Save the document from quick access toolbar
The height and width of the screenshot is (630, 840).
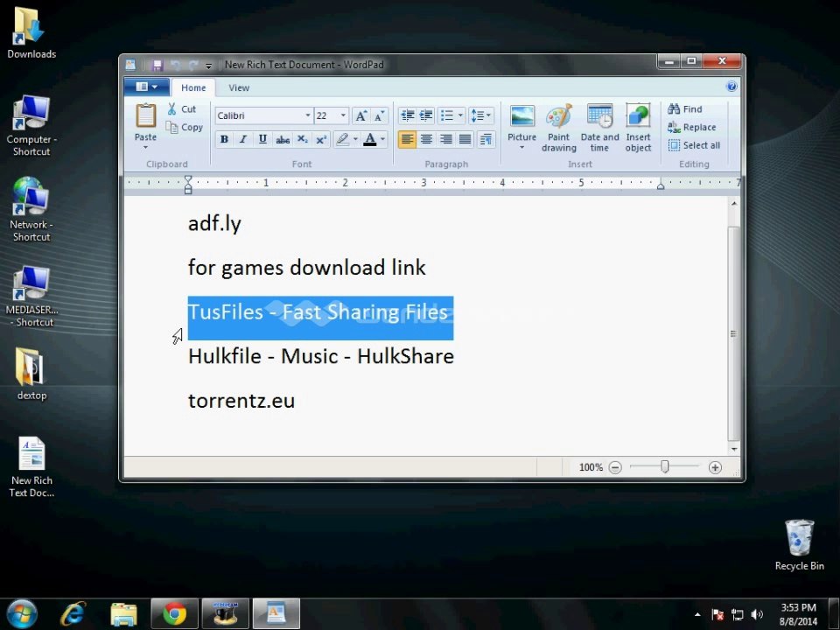[157, 66]
